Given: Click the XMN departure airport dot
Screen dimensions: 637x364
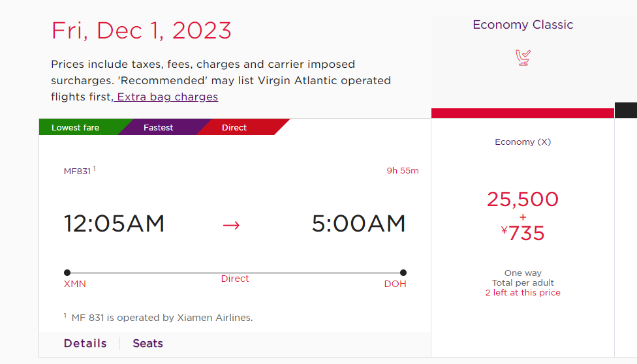Looking at the screenshot, I should tap(67, 273).
